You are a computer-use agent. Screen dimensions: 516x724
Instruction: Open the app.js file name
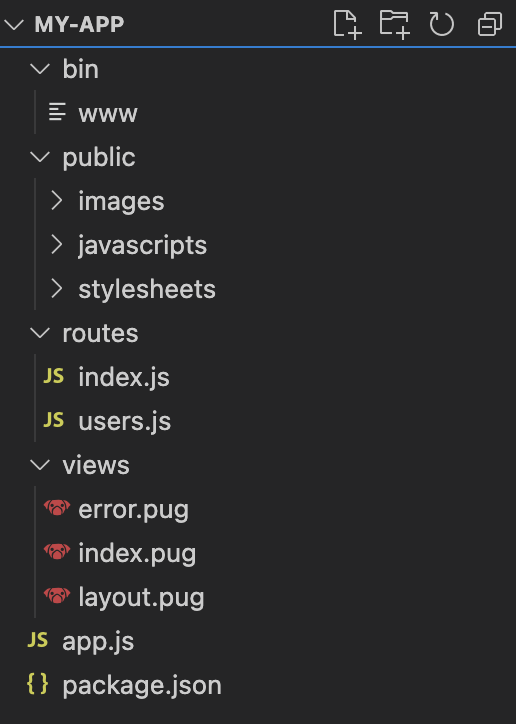pos(98,642)
